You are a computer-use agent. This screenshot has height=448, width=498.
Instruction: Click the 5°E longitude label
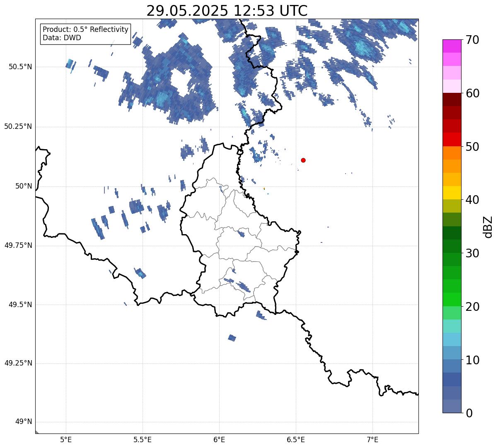[66, 440]
